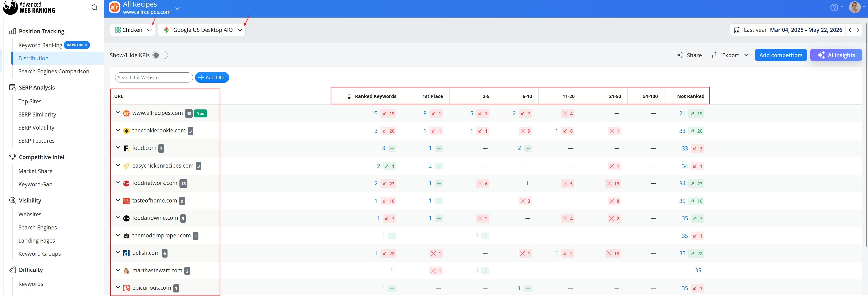Open SERP Features
This screenshot has width=868, height=296.
(x=36, y=141)
